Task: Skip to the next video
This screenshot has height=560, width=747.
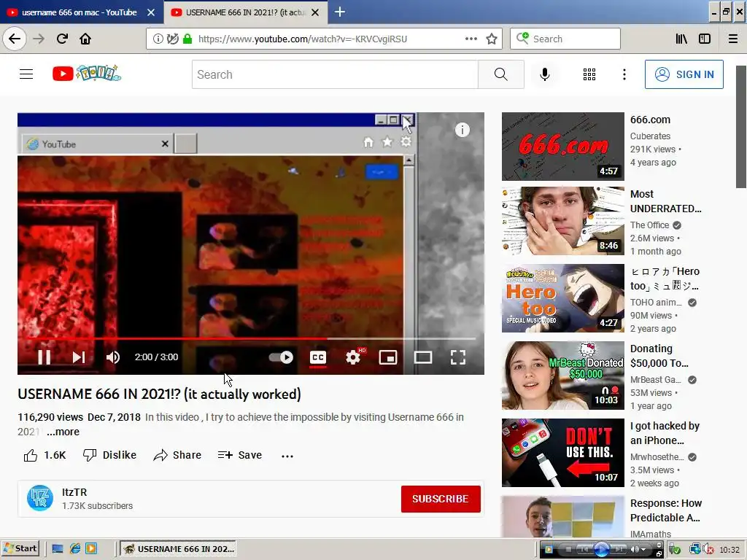Action: coord(79,357)
